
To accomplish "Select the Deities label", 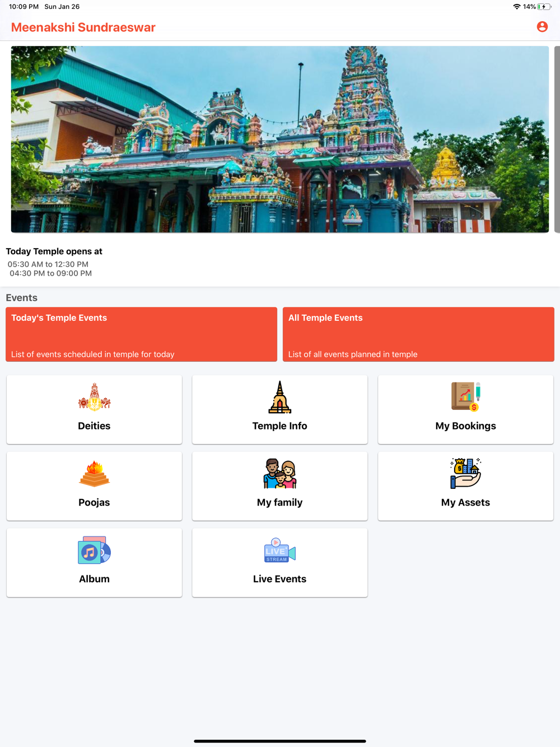I will tap(94, 426).
